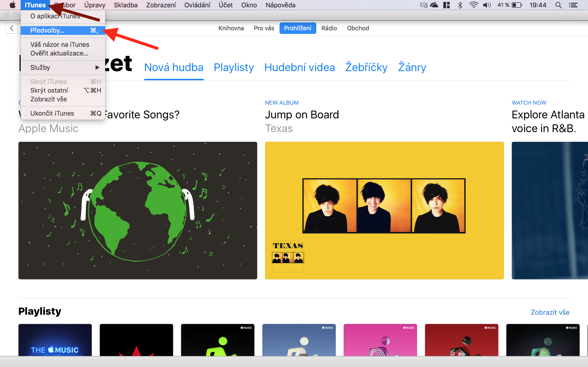Click the iCloud cloud status icon
Image resolution: width=588 pixels, height=367 pixels.
(x=434, y=5)
